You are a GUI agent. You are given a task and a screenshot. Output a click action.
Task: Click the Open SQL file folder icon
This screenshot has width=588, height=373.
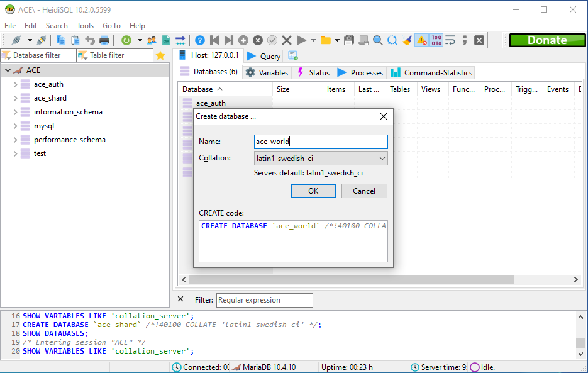(326, 40)
